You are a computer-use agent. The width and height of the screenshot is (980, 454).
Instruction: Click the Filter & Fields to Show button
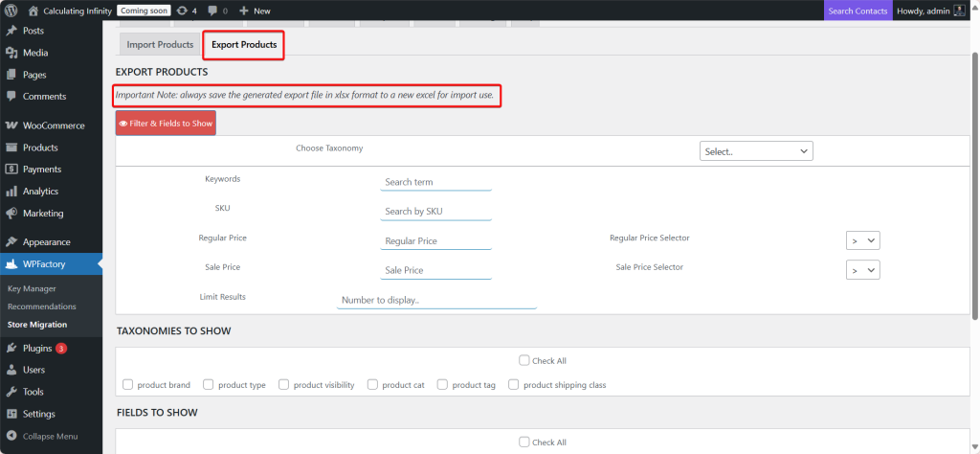(x=166, y=123)
